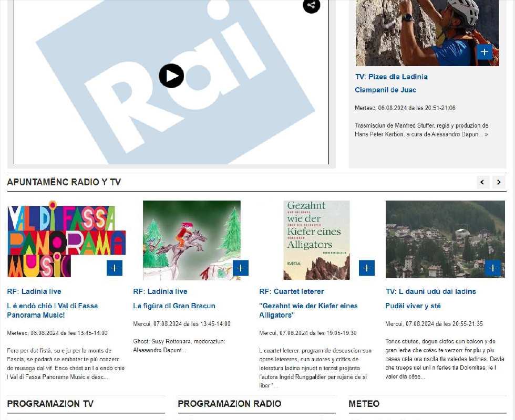Click 'RF: Ladinia live' above the Val di Fassa title
This screenshot has height=420, width=515.
pos(34,291)
